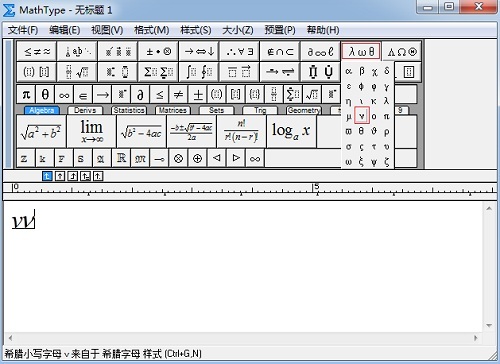Insert Greek letter zeta from palette
The height and width of the screenshot is (364, 500).
[x=386, y=162]
